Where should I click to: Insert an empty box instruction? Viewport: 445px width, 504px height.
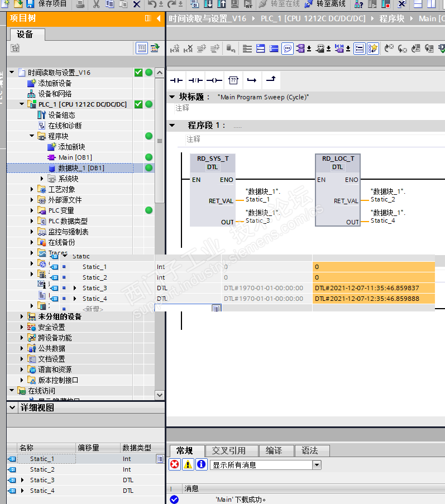[x=233, y=80]
